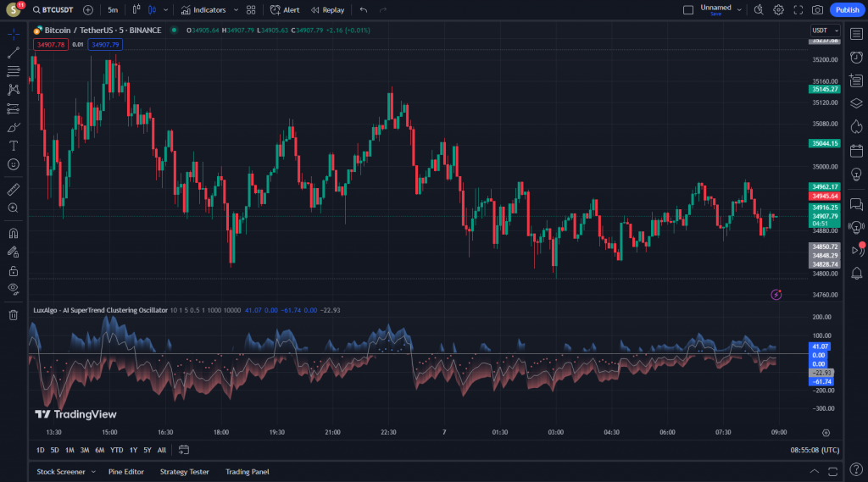Toggle magnet mode snapping
868x482 pixels.
14,233
